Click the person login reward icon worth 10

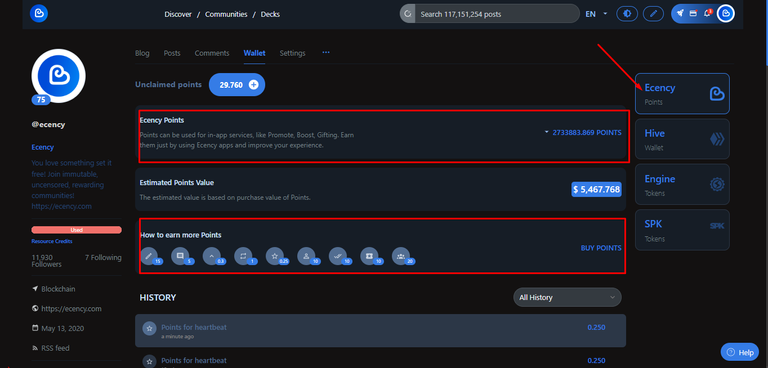coord(307,256)
